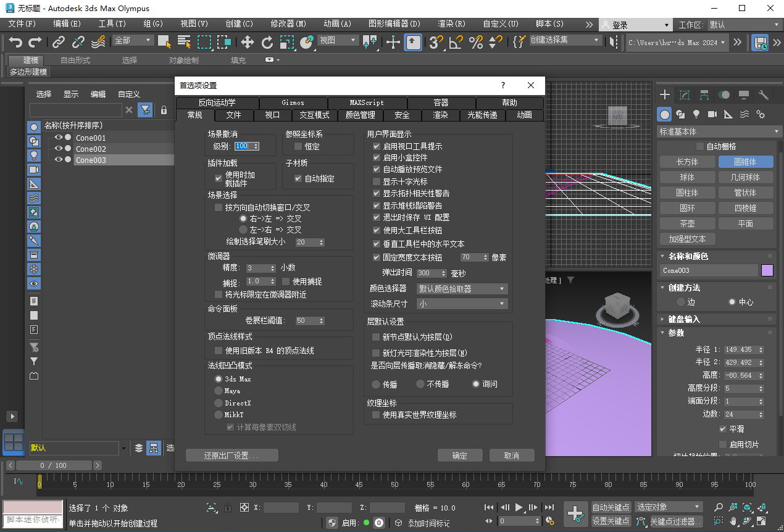Click the 自动关键点 button
The width and height of the screenshot is (784, 532).
coord(611,507)
